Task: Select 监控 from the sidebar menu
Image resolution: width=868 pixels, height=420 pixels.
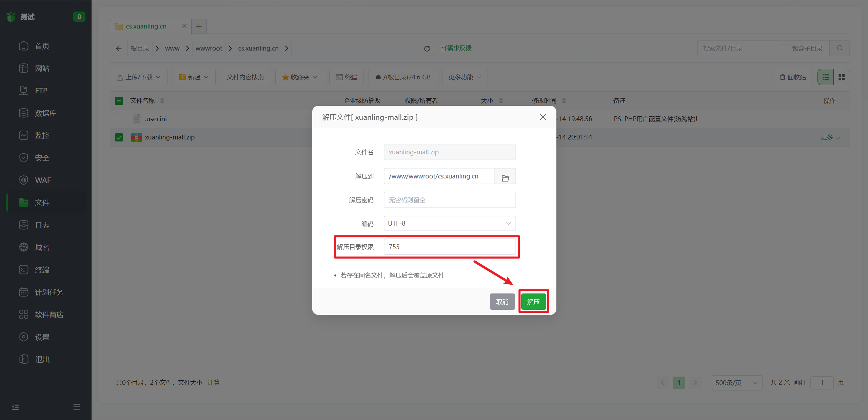Action: [43, 135]
